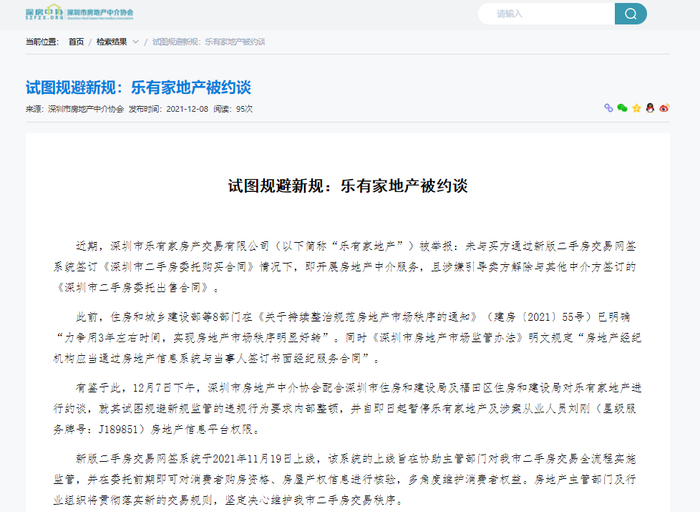Image resolution: width=700 pixels, height=512 pixels.
Task: Click the magnifier search button
Action: [630, 14]
